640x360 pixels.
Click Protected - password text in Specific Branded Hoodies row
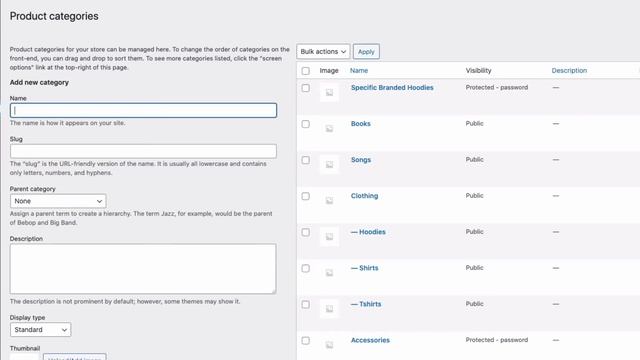coord(497,87)
